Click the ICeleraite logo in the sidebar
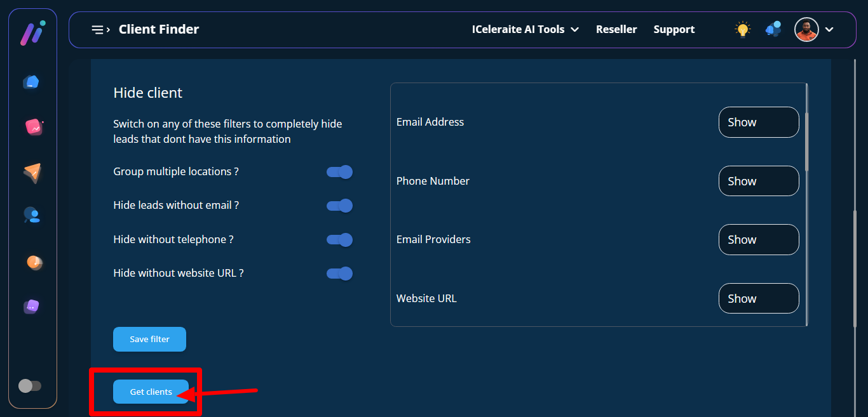Viewport: 868px width, 417px height. 32,32
